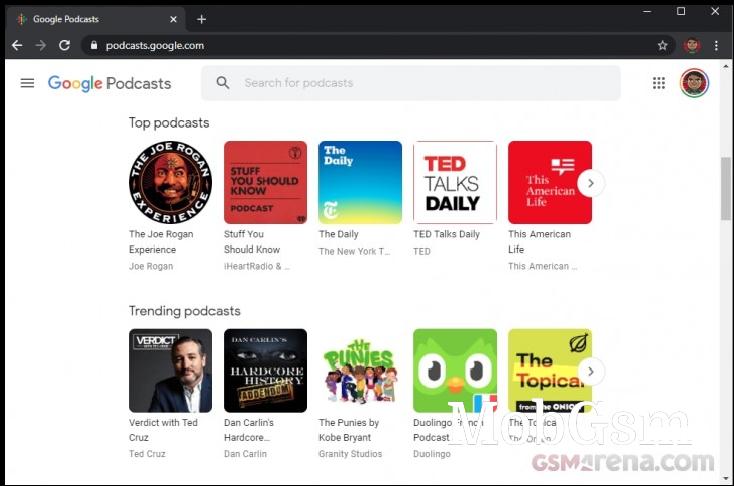Open the Google account avatar menu
734x486 pixels.
694,83
